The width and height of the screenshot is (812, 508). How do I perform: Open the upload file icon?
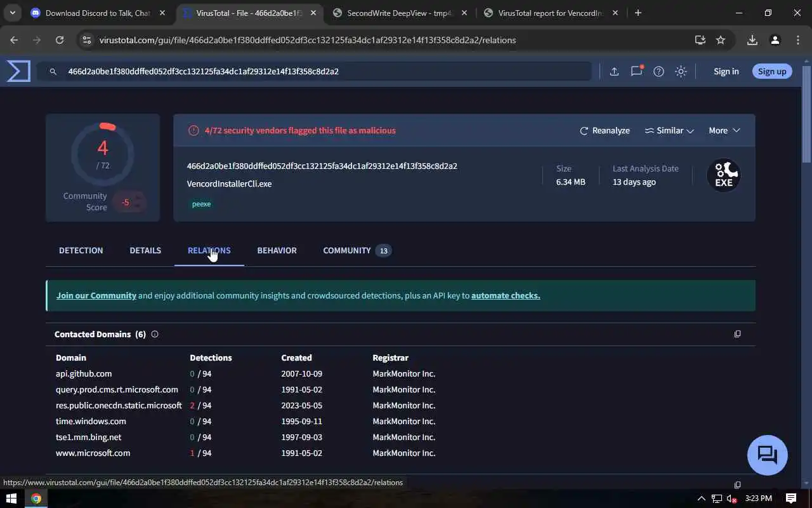coord(614,72)
